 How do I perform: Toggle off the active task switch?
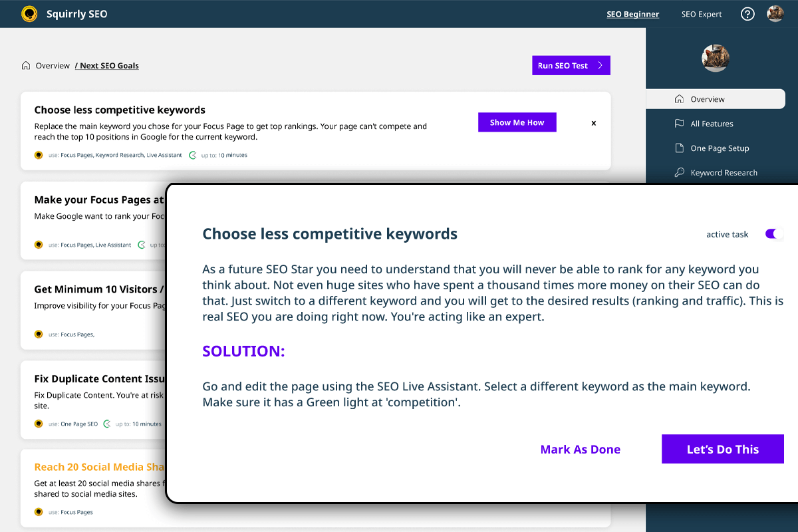(x=773, y=234)
